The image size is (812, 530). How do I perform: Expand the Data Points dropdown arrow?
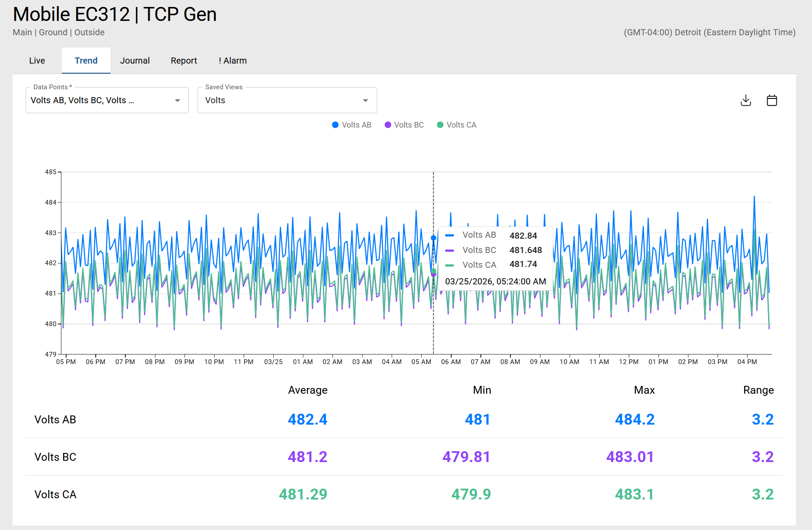pos(178,101)
